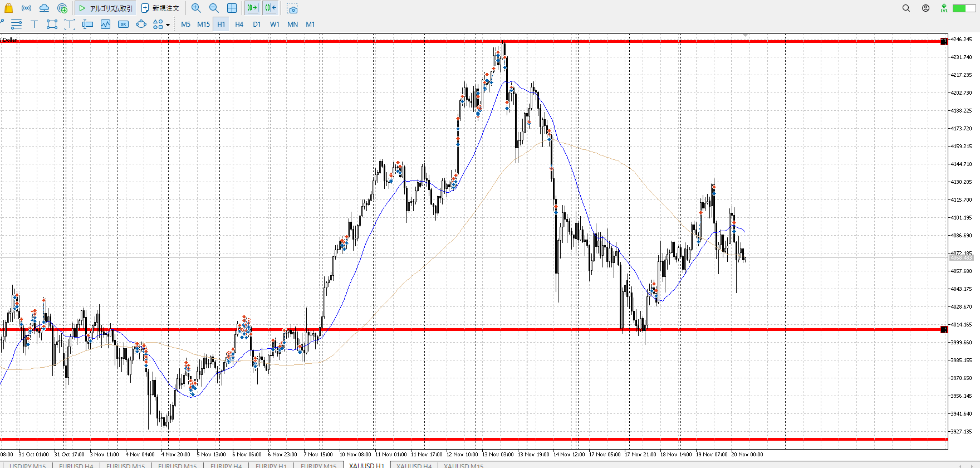This screenshot has width=980, height=468.
Task: Click the 新規注文 new order button
Action: (x=160, y=8)
